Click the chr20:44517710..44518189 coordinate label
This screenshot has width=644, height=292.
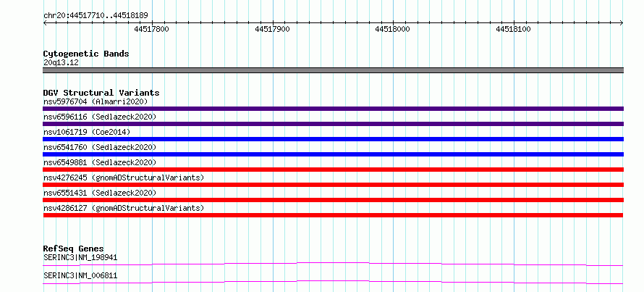click(96, 16)
